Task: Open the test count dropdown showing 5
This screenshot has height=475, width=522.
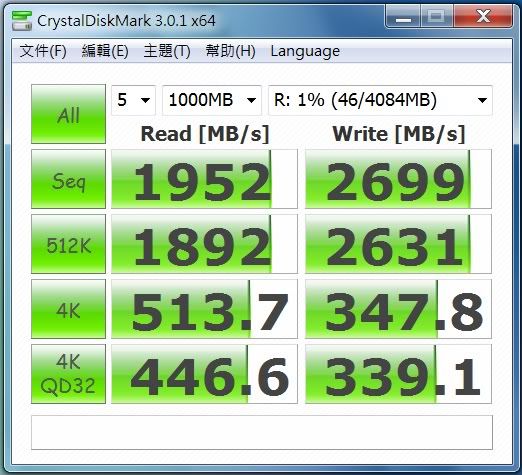Action: pyautogui.click(x=133, y=100)
